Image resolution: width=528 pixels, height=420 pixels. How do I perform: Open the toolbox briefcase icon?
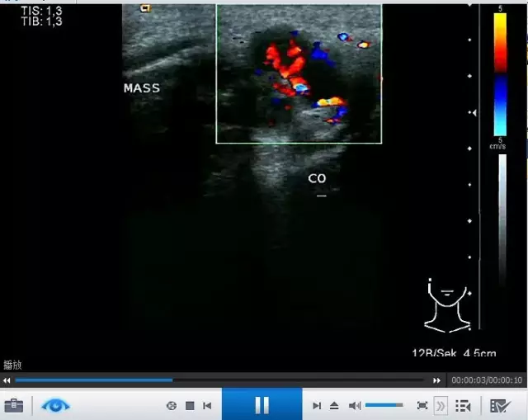click(x=14, y=405)
